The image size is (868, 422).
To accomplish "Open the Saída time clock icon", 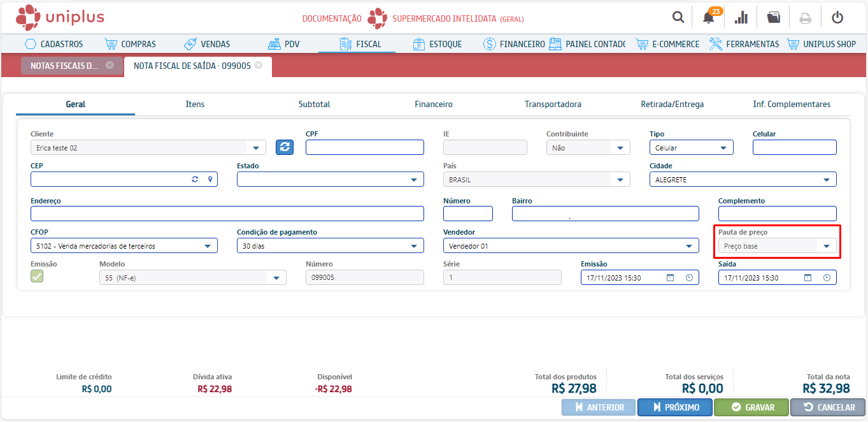I will [827, 277].
